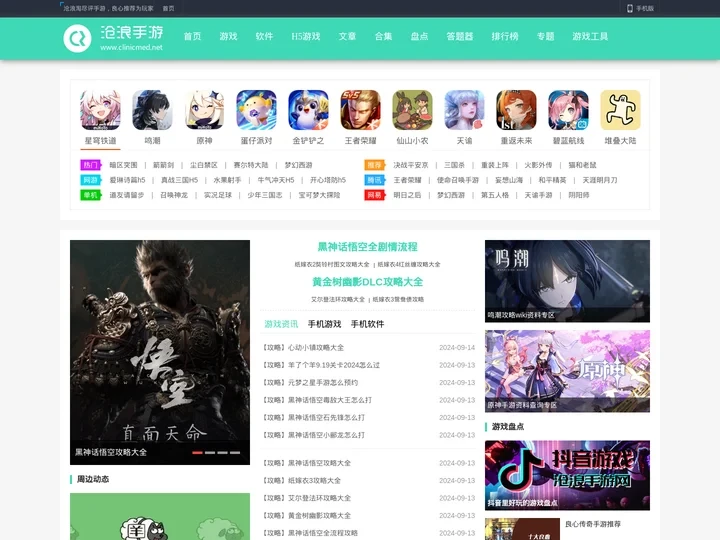Switch to the 手机软件 tab
The image size is (720, 540).
tap(367, 324)
